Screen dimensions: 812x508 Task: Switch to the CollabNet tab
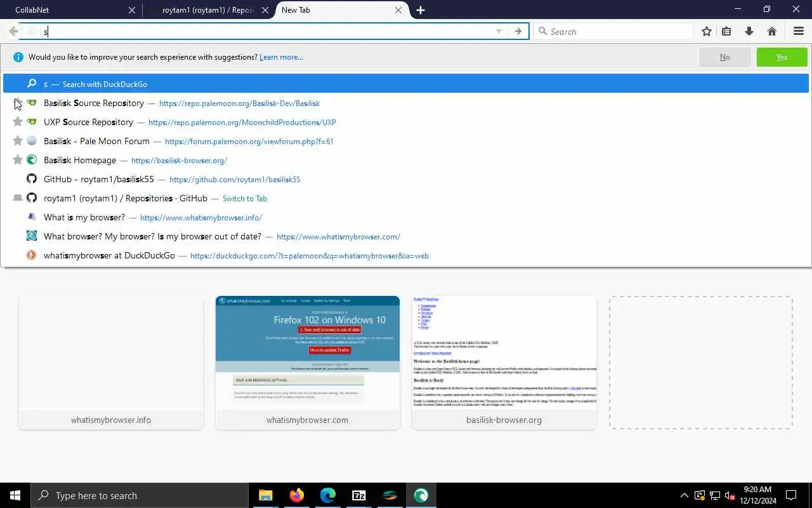pyautogui.click(x=70, y=10)
